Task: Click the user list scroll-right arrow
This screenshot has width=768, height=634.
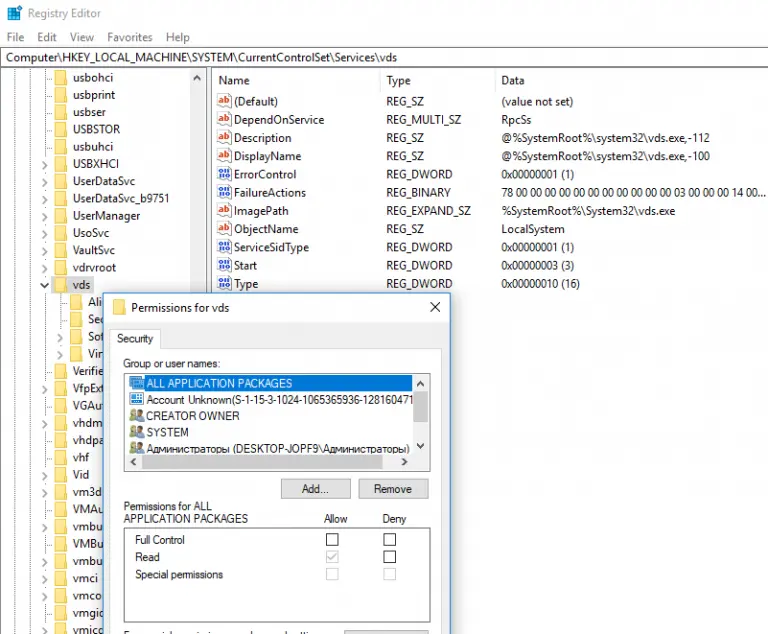Action: 404,462
